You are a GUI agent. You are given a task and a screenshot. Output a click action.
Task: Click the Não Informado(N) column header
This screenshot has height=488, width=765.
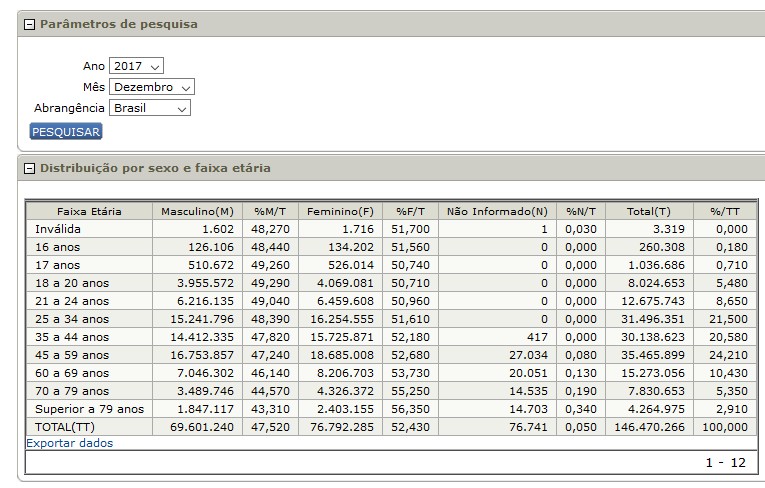[x=497, y=211]
